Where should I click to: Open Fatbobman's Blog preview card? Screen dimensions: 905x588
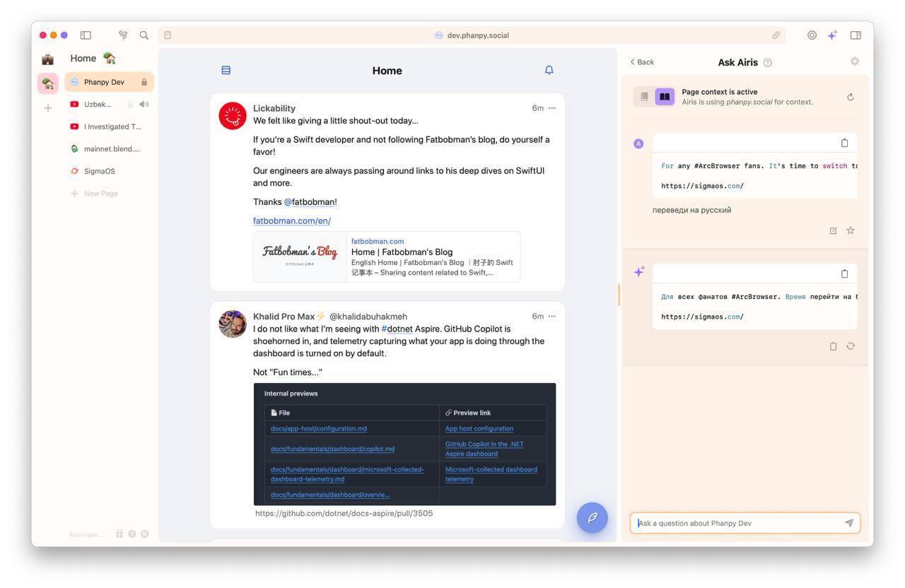(x=387, y=257)
